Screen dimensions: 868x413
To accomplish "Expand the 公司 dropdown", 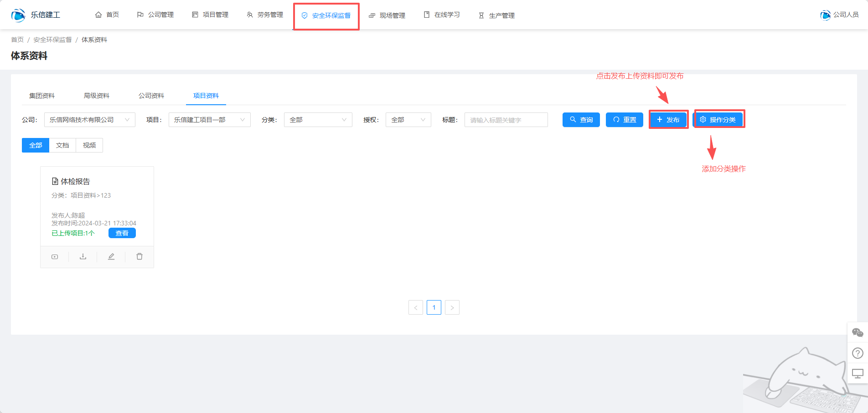I will click(89, 120).
